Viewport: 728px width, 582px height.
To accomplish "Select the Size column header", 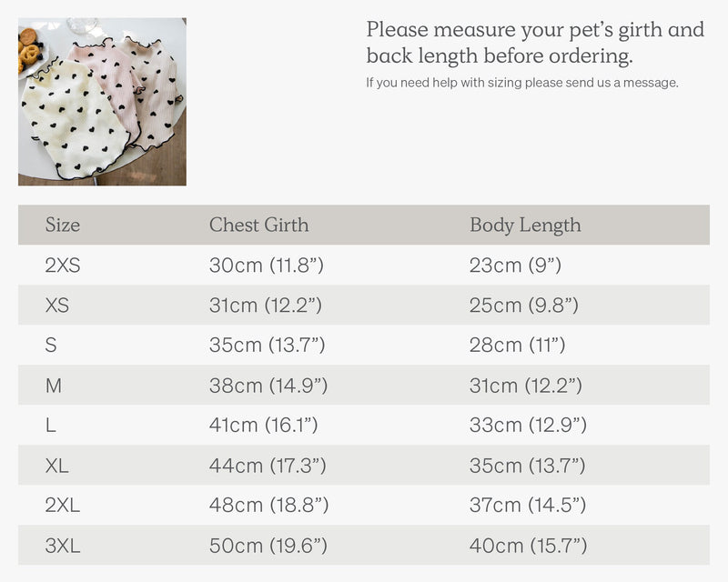I will [x=63, y=225].
